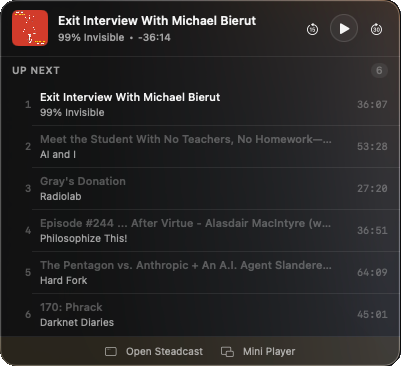
Task: Skip back 15 seconds
Action: (312, 29)
